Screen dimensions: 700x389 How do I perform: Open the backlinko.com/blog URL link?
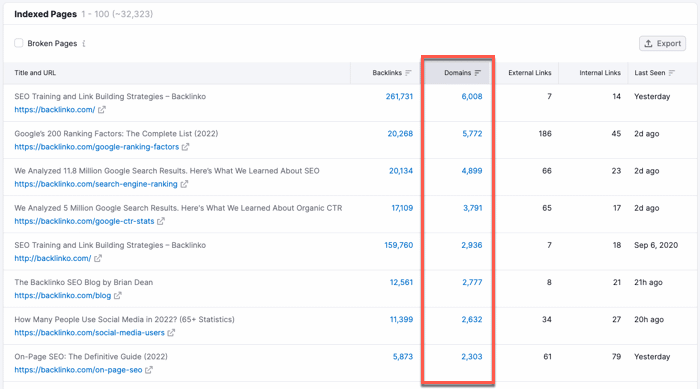pyautogui.click(x=62, y=295)
